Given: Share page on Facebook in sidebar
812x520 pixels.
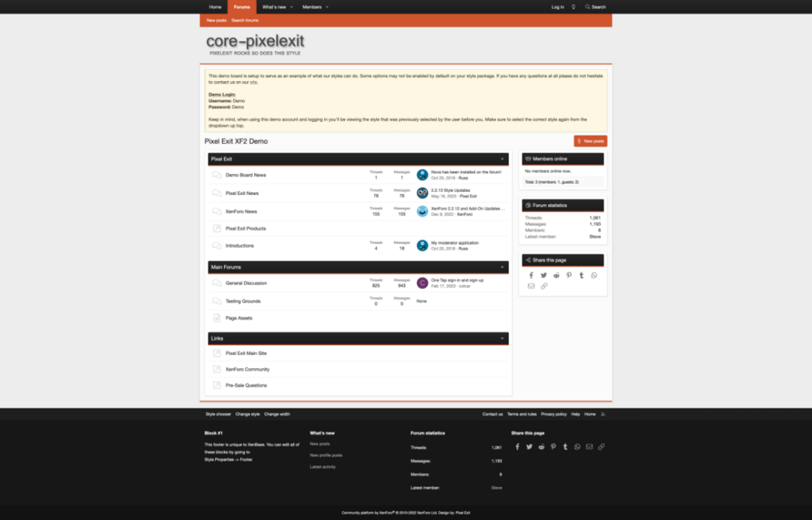Looking at the screenshot, I should (531, 275).
